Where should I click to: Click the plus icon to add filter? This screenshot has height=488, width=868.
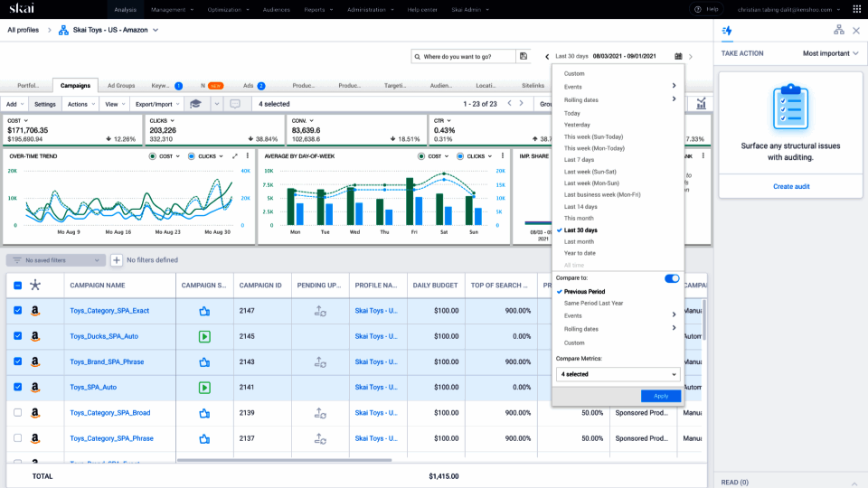(x=117, y=260)
